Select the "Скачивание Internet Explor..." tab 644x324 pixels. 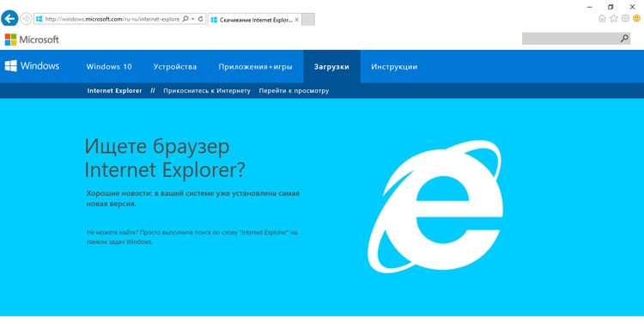[x=255, y=19]
